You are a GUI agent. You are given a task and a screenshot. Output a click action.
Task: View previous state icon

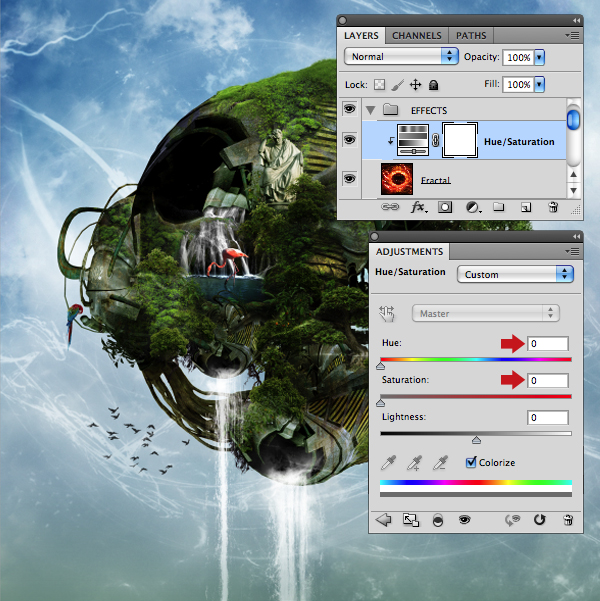[x=512, y=520]
